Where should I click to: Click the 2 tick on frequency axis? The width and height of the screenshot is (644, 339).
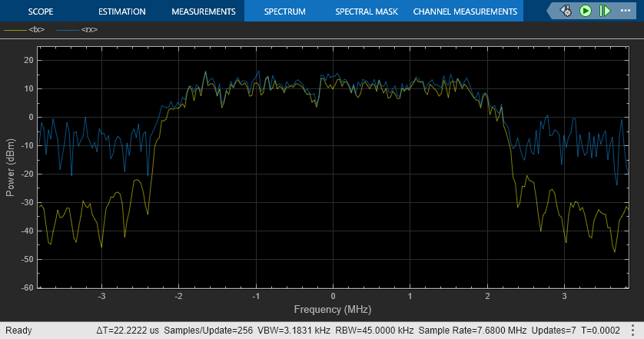[487, 296]
